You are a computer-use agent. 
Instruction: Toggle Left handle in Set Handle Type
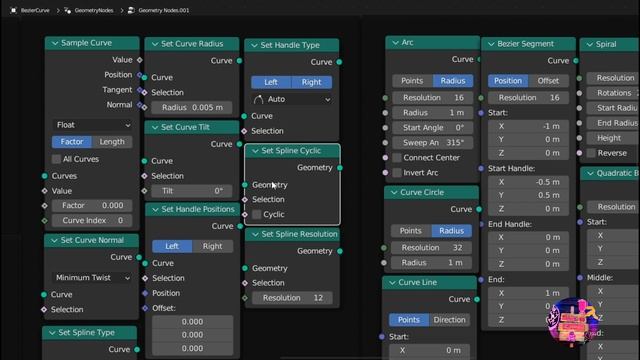[x=271, y=82]
